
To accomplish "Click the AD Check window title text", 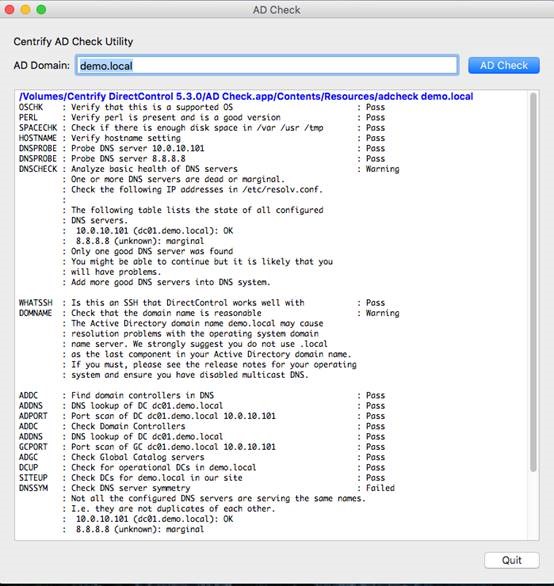I will click(277, 10).
